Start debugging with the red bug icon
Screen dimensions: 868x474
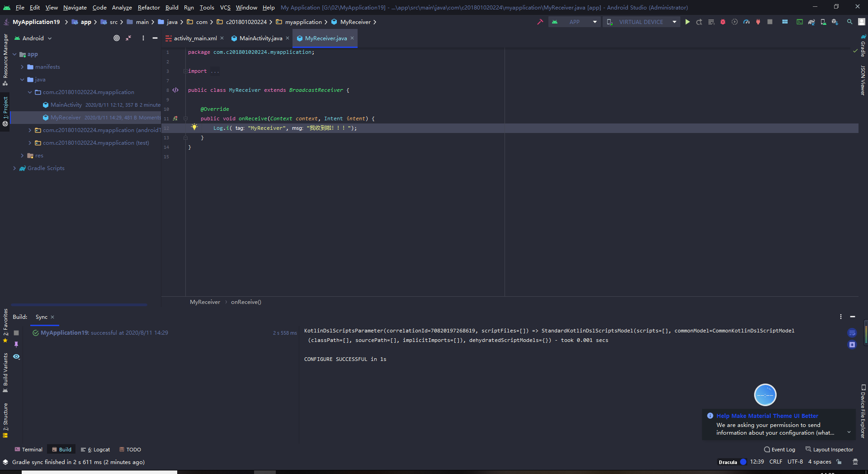723,22
